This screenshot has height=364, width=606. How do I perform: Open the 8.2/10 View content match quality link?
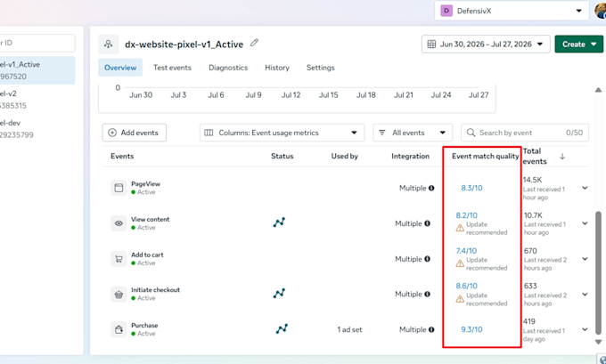click(x=466, y=215)
